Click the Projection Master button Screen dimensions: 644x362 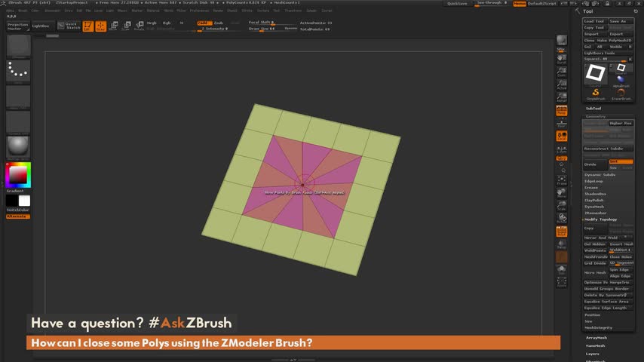point(18,26)
